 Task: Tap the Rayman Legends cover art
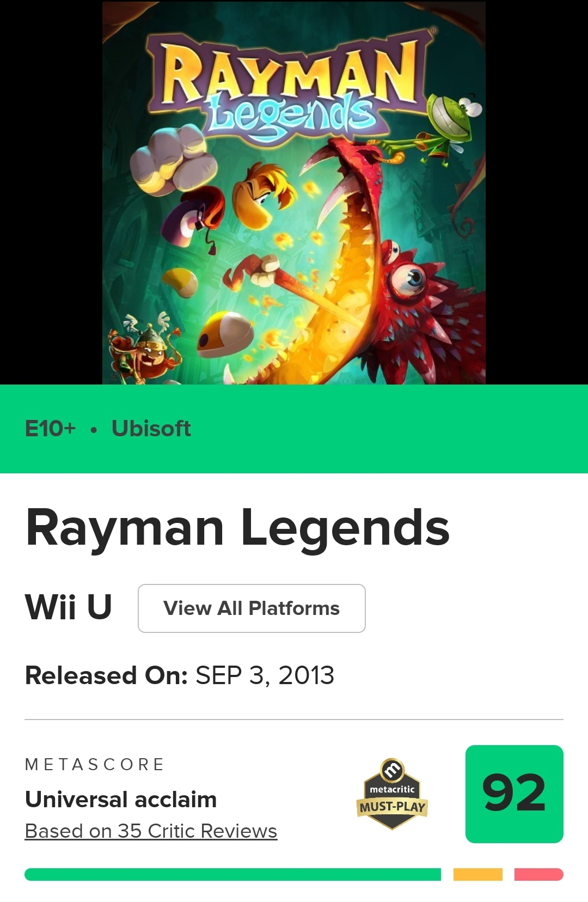coord(294,192)
